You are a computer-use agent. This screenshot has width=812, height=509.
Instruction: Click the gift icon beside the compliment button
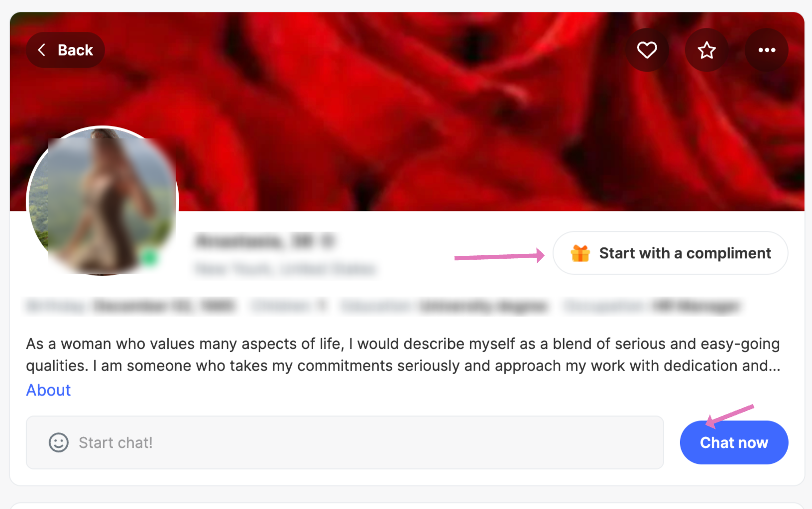click(x=580, y=253)
